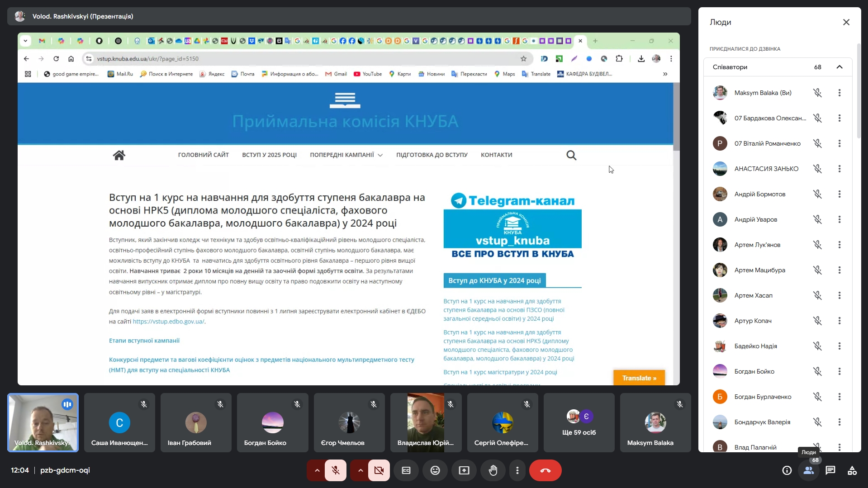Expand camera video settings arrow
The width and height of the screenshot is (868, 488).
pos(360,470)
